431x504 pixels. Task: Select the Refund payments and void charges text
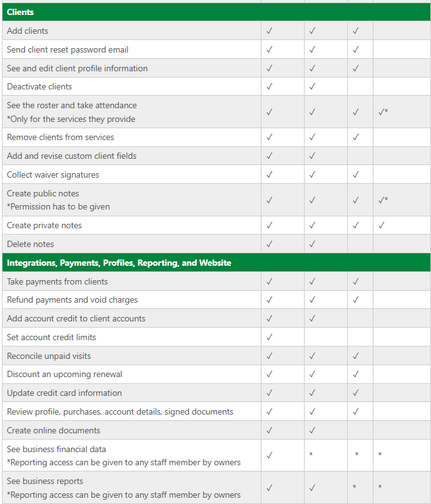click(x=73, y=300)
